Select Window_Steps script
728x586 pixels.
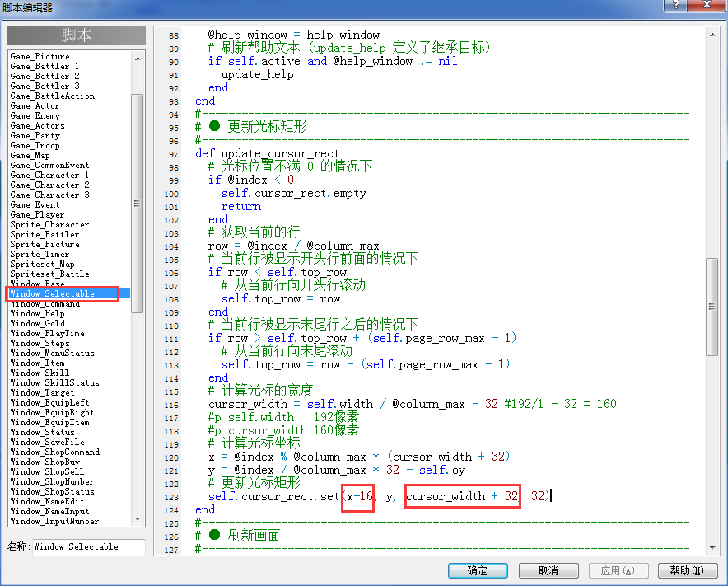(40, 344)
